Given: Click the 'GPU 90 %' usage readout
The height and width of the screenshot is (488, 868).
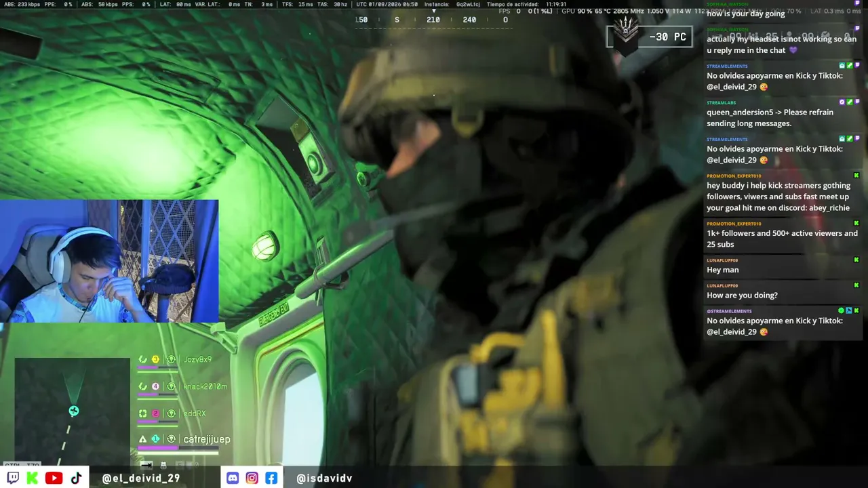Looking at the screenshot, I should [577, 12].
